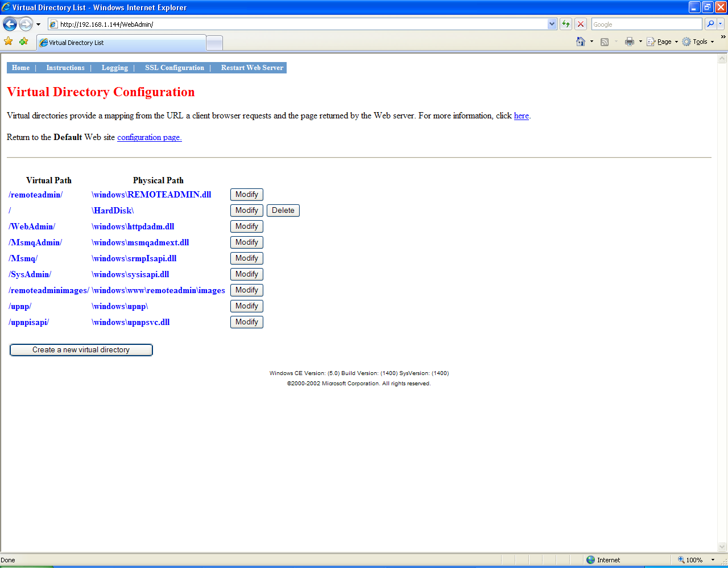This screenshot has height=568, width=728.
Task: Focus the Google search box
Action: tap(647, 24)
